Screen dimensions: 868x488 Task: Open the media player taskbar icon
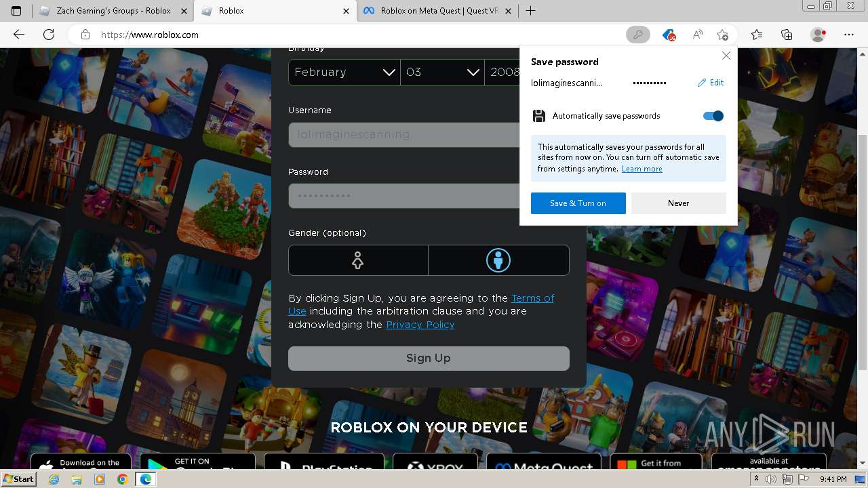point(100,479)
